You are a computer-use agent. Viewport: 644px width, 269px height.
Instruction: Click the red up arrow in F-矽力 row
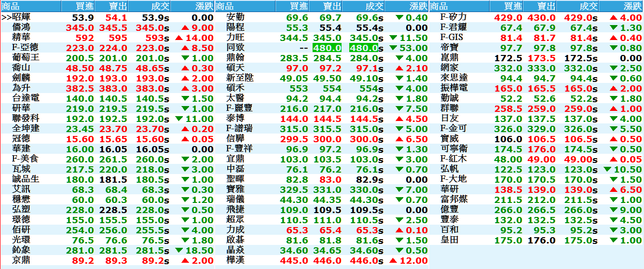click(x=614, y=18)
